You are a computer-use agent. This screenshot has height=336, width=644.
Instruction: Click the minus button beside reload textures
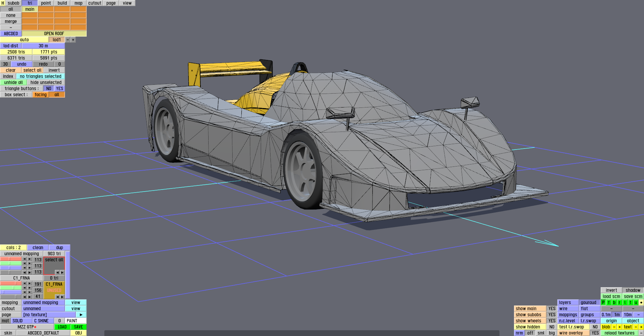[x=641, y=333]
